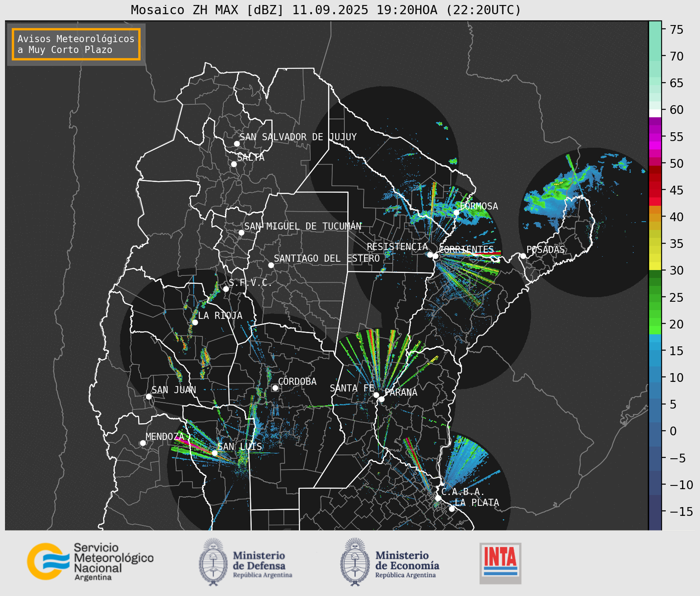Select the Formosa city marker dot
The height and width of the screenshot is (596, 700).
click(x=456, y=213)
